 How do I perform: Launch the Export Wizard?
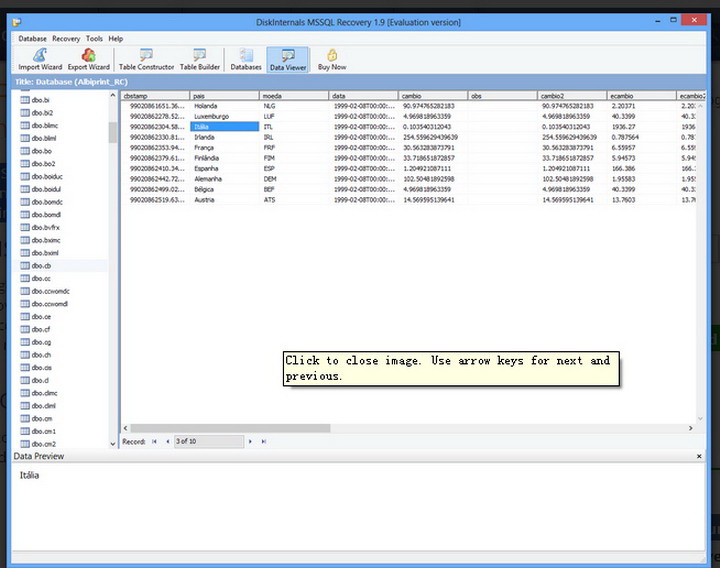click(x=88, y=60)
